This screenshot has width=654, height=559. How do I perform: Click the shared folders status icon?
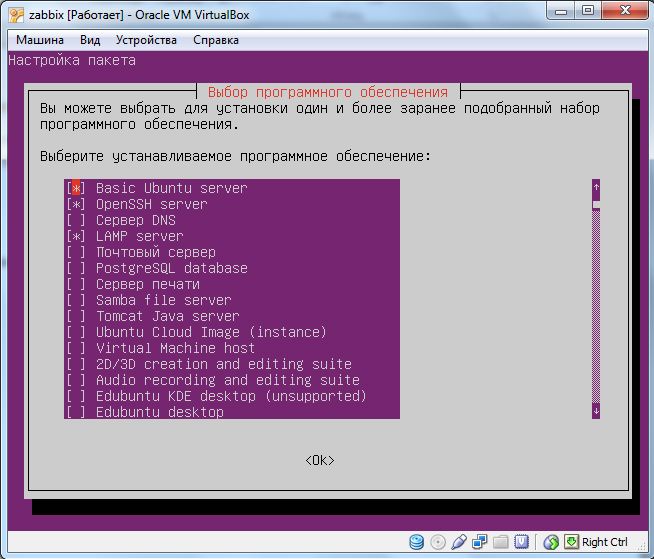tap(501, 542)
